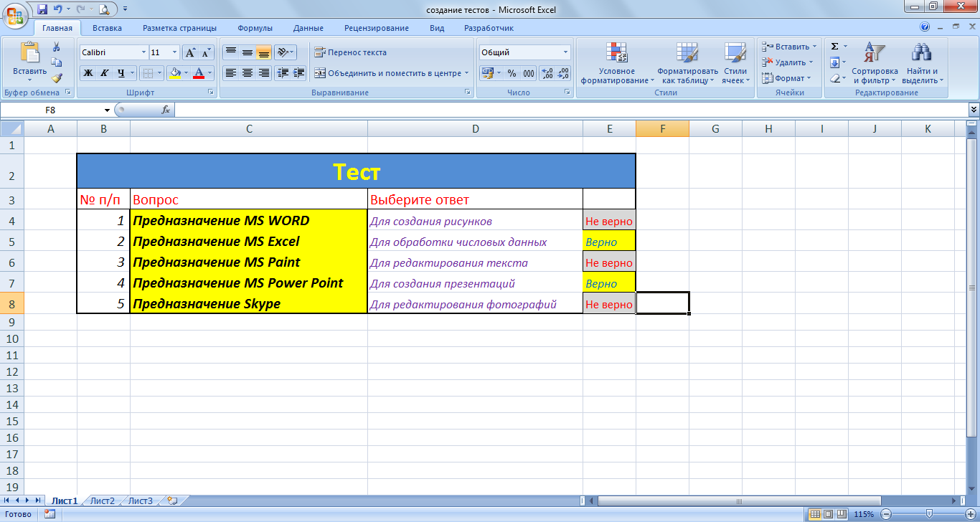Apply percent style format
This screenshot has height=522, width=980.
click(x=512, y=72)
